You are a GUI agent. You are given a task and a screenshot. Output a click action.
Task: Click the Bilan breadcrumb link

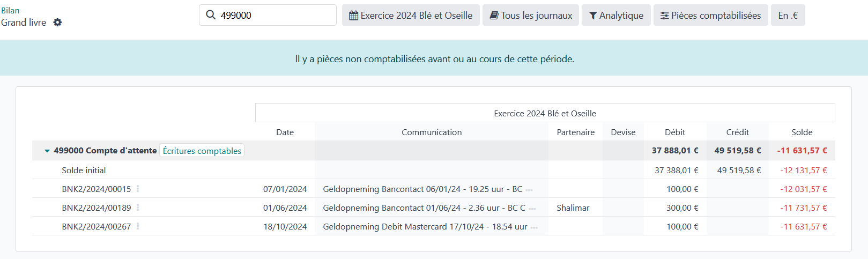(x=10, y=10)
